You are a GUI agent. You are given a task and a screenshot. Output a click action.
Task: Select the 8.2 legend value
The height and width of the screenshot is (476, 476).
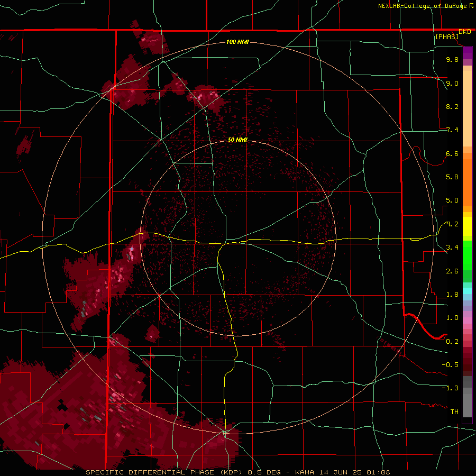(452, 106)
